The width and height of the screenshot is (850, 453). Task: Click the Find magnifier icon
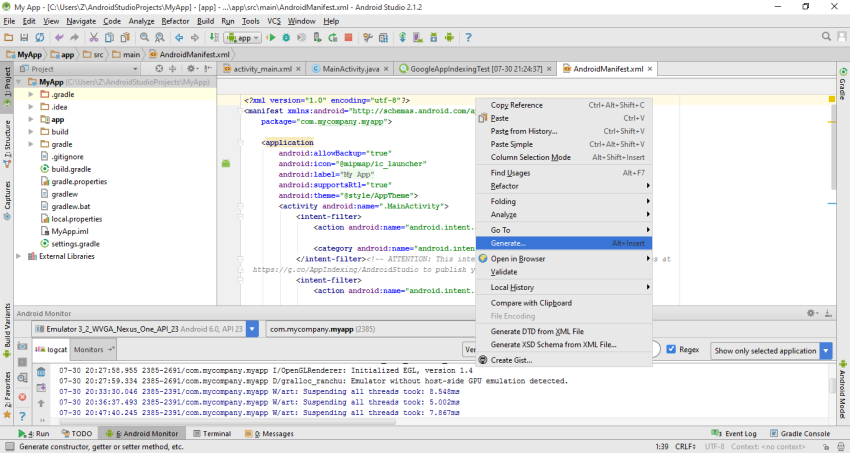click(144, 37)
